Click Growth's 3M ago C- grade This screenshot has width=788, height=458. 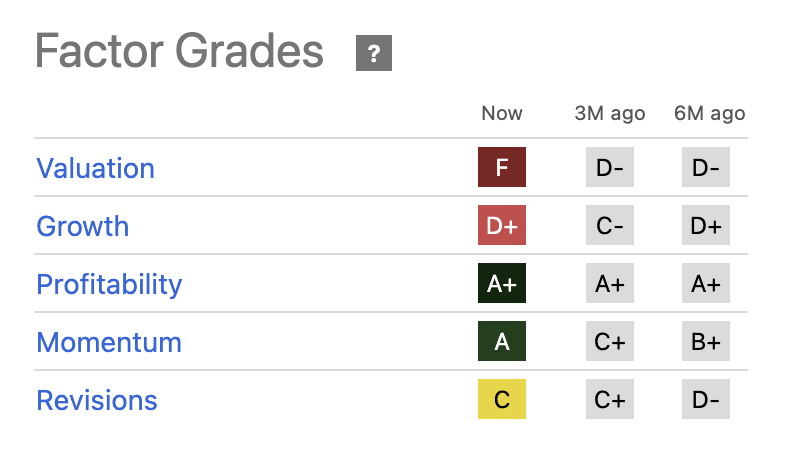coord(610,225)
